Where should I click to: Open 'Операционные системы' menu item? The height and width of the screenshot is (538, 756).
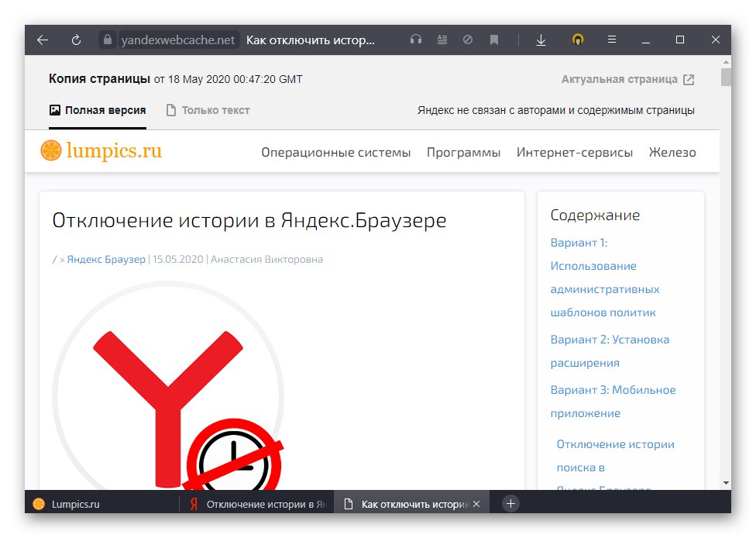[x=336, y=153]
